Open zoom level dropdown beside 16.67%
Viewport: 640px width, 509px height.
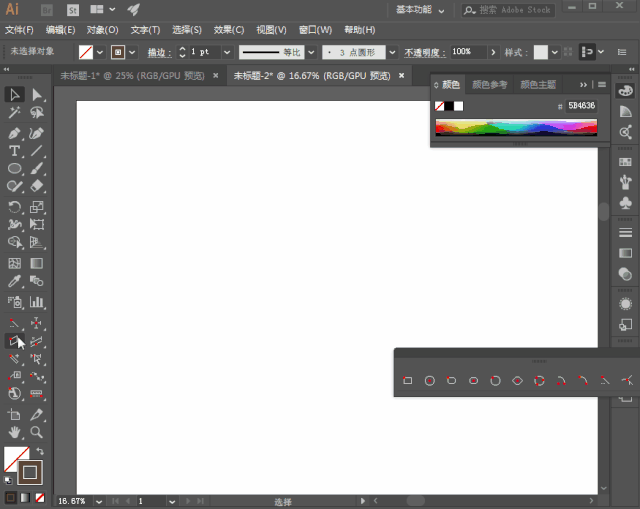coord(99,501)
